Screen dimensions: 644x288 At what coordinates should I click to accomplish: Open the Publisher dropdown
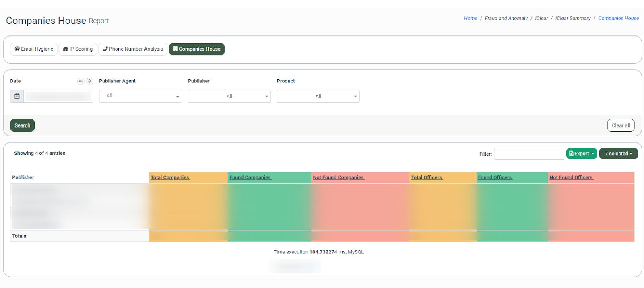pyautogui.click(x=229, y=96)
